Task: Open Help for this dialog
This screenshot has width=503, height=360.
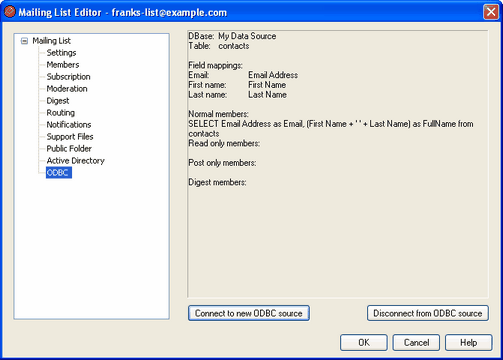Action: [468, 343]
